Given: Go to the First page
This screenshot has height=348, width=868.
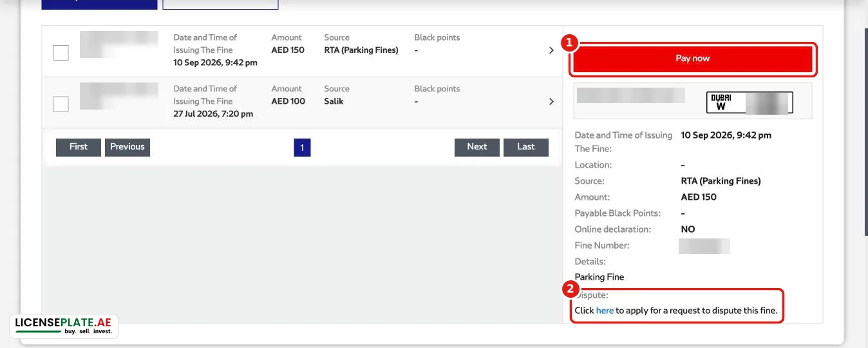Looking at the screenshot, I should [x=79, y=147].
